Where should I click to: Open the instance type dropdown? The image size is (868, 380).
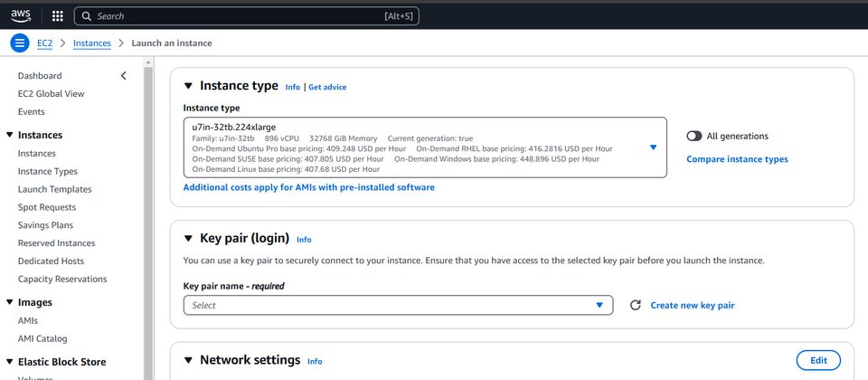[425, 147]
